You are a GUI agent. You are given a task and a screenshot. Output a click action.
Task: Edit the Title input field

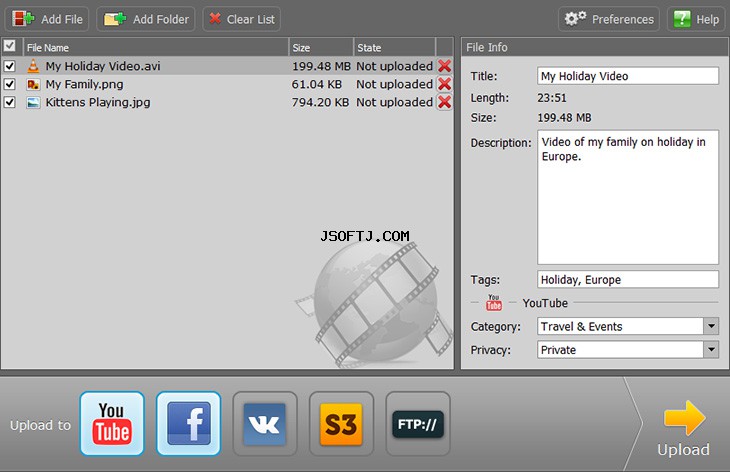(628, 76)
